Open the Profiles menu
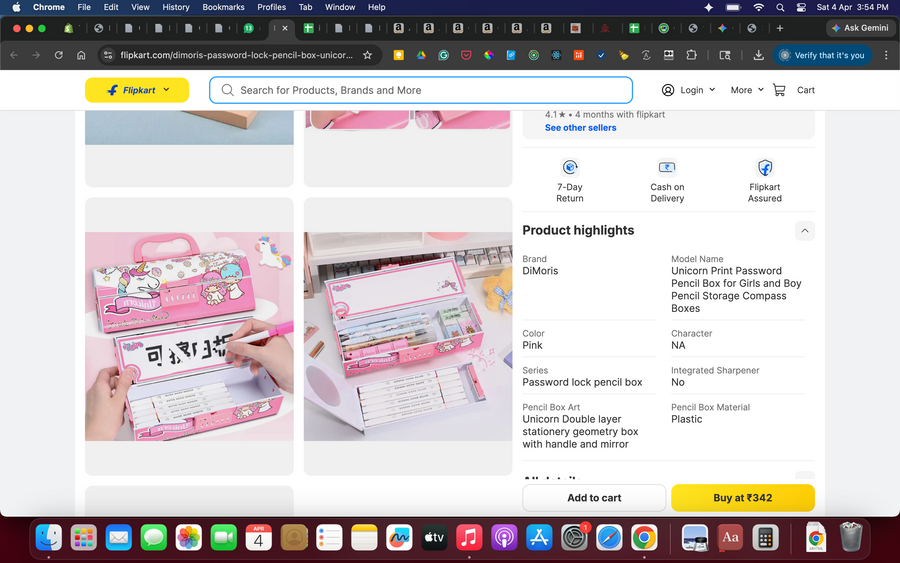 pyautogui.click(x=271, y=7)
